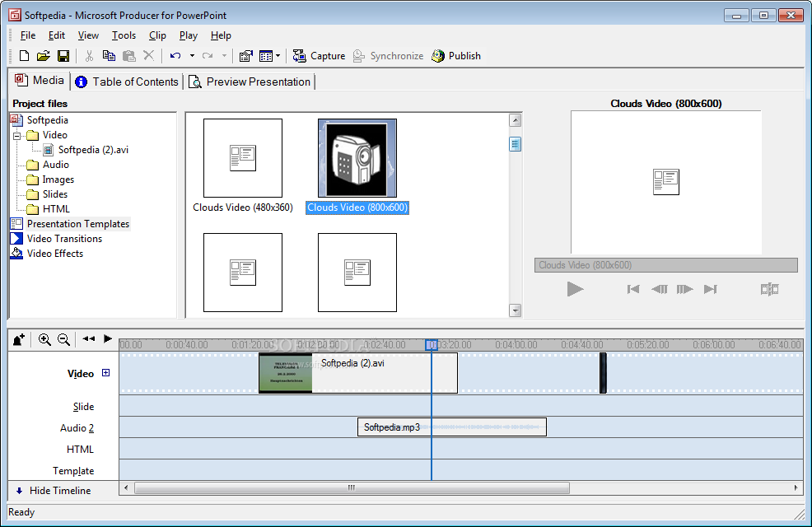812x527 pixels.
Task: Step to next frame in monitor
Action: (x=684, y=289)
